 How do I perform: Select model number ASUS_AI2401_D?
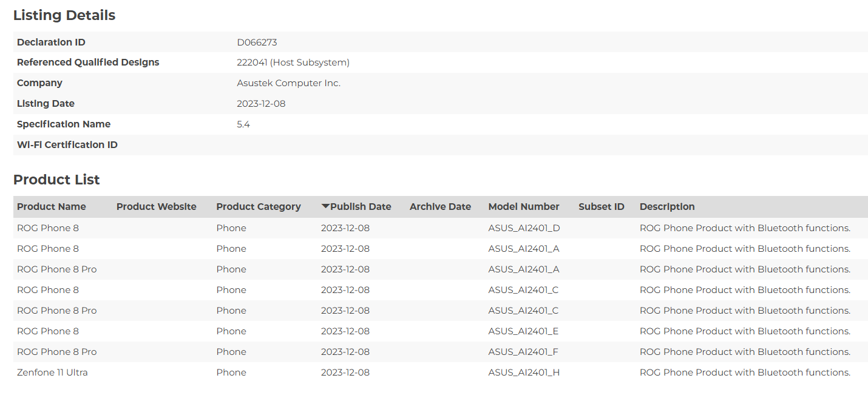(524, 228)
